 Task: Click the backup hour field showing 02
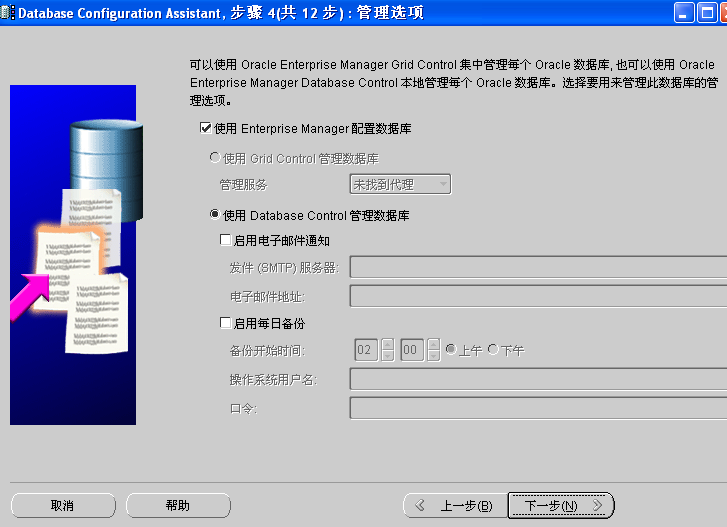coord(366,350)
